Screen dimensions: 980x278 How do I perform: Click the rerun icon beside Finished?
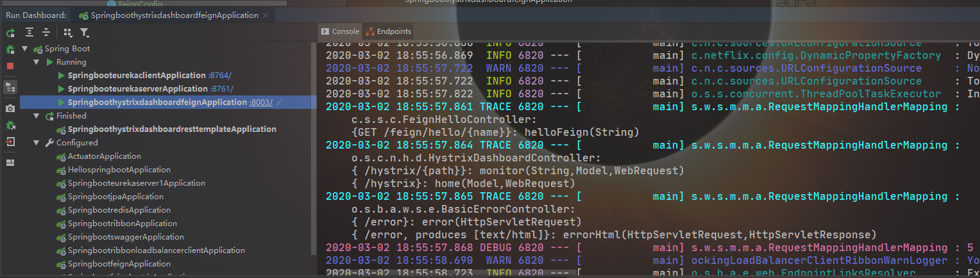(49, 116)
